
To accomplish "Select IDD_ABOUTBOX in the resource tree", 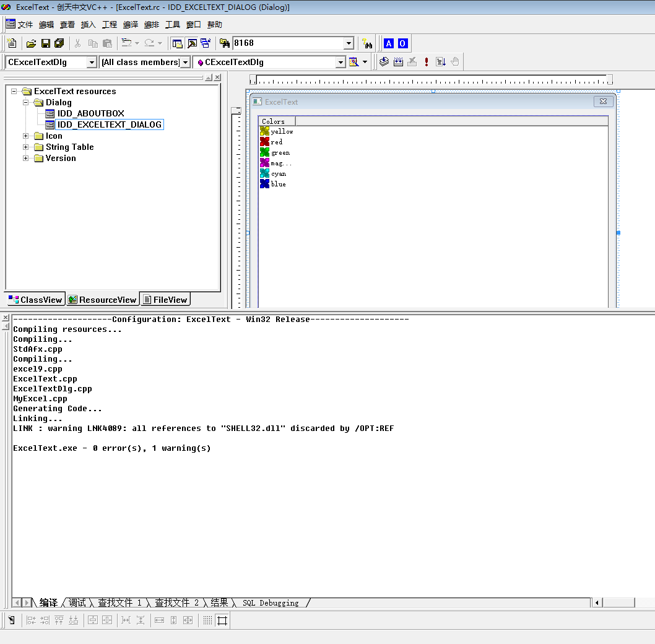I will pyautogui.click(x=90, y=113).
